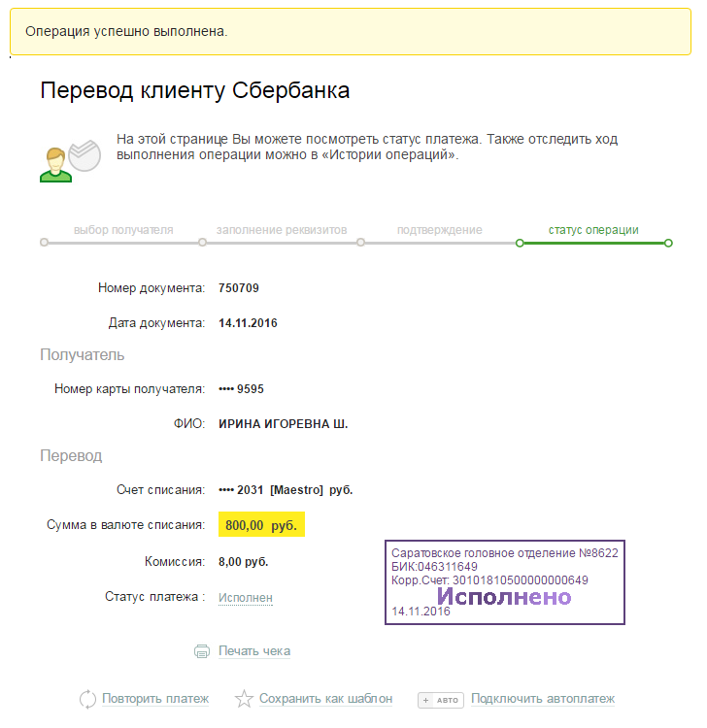This screenshot has height=728, width=707.
Task: Click the yellow highlighted 800,00 руб. amount
Action: pyautogui.click(x=261, y=524)
